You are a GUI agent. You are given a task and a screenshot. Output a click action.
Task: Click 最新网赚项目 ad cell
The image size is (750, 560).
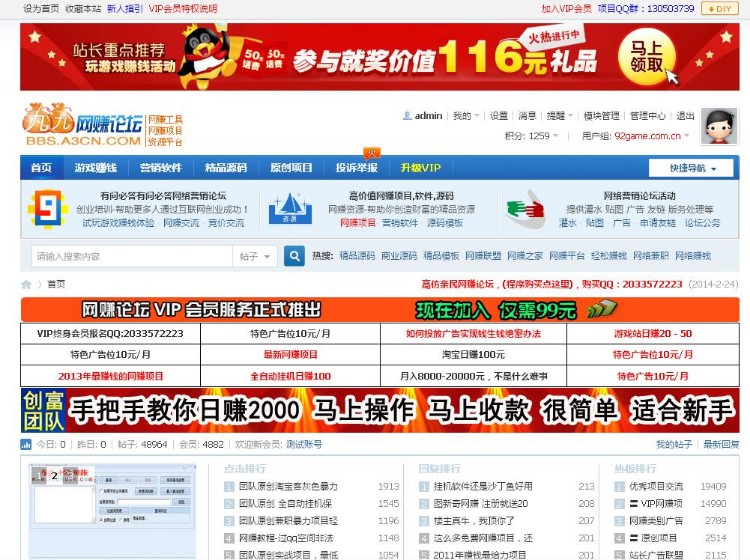click(290, 354)
